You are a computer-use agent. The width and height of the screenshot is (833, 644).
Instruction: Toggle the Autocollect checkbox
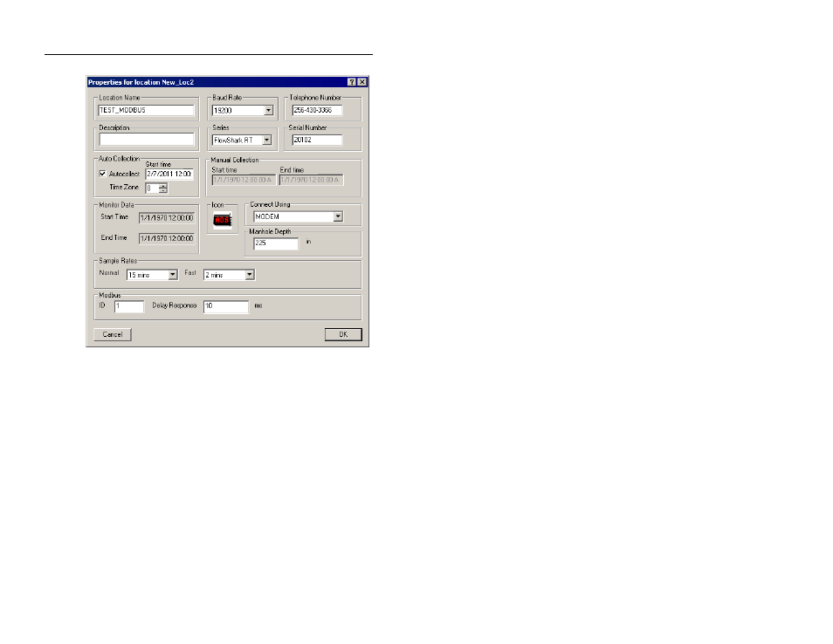[x=102, y=174]
